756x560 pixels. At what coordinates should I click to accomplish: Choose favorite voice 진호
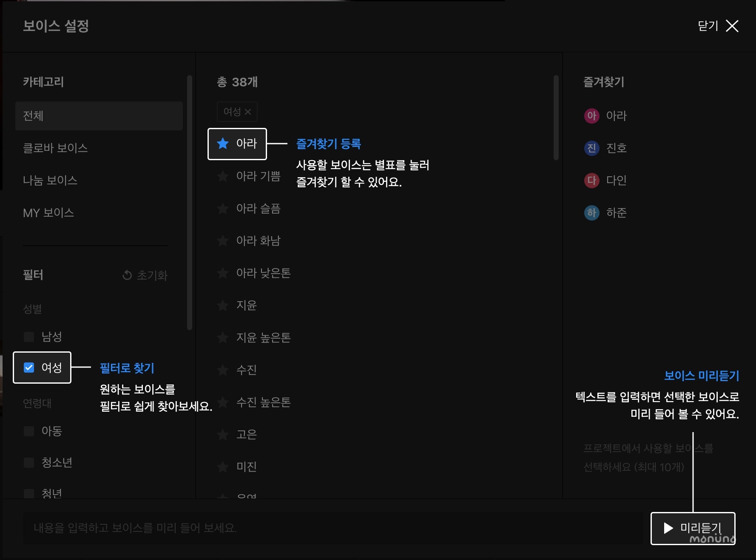pos(617,148)
